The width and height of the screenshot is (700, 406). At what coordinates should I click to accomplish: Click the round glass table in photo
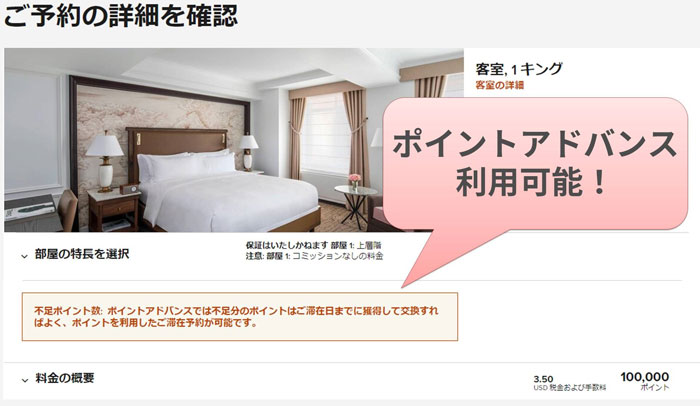[x=355, y=205]
